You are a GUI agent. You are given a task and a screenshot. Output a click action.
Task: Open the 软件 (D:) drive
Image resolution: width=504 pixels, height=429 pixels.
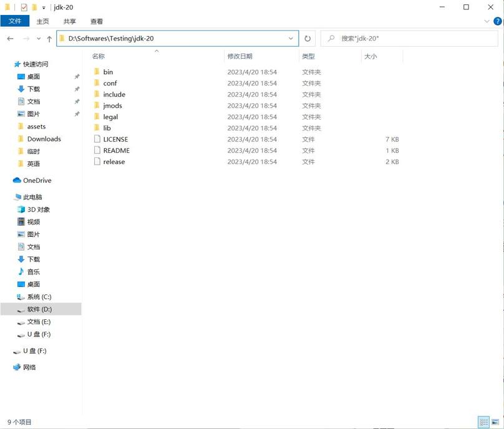pyautogui.click(x=39, y=309)
